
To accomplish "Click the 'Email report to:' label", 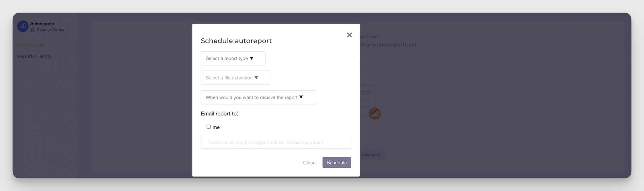I will coord(219,114).
